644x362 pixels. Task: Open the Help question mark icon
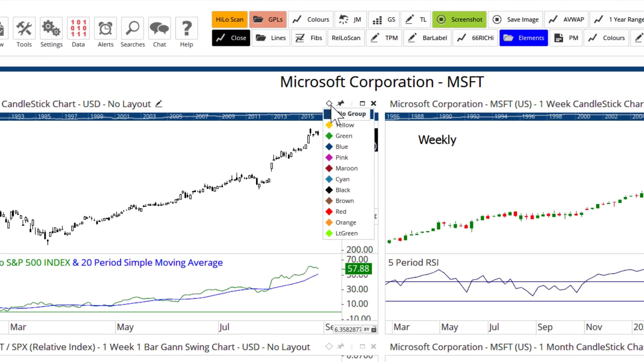[186, 33]
